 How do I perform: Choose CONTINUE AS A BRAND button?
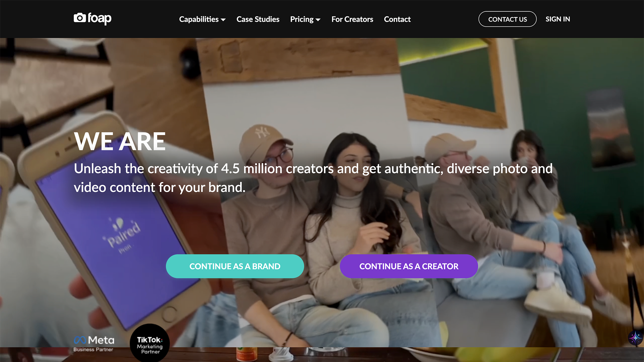[x=235, y=266]
